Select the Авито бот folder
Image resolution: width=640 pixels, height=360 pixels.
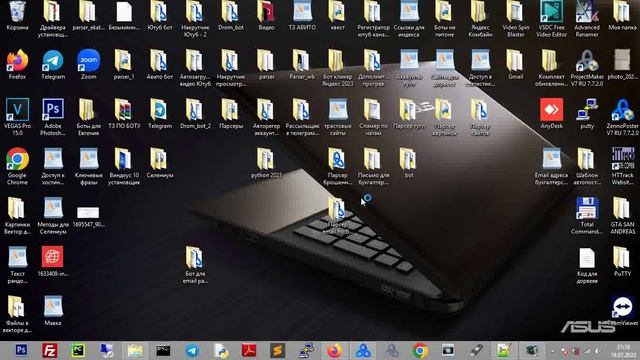click(160, 61)
